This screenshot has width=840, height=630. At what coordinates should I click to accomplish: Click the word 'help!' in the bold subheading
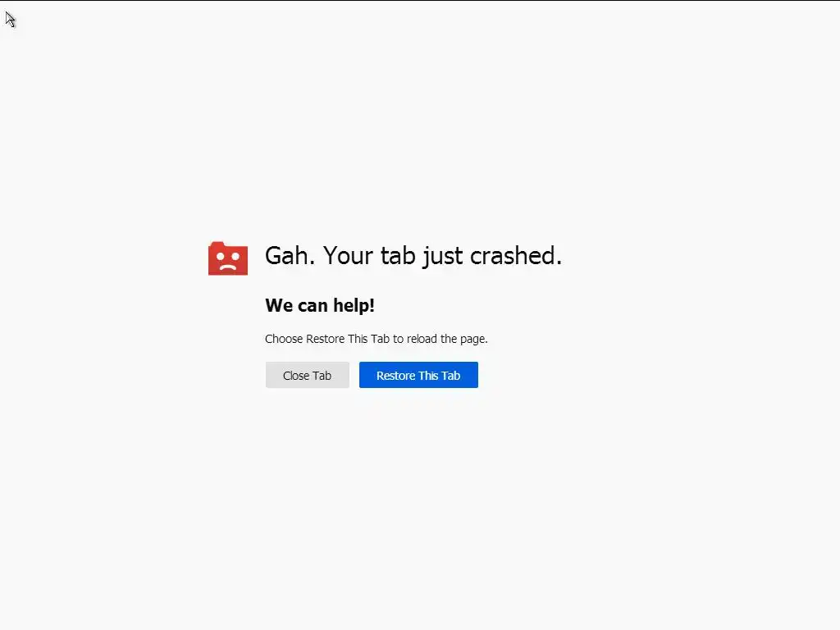click(x=354, y=305)
